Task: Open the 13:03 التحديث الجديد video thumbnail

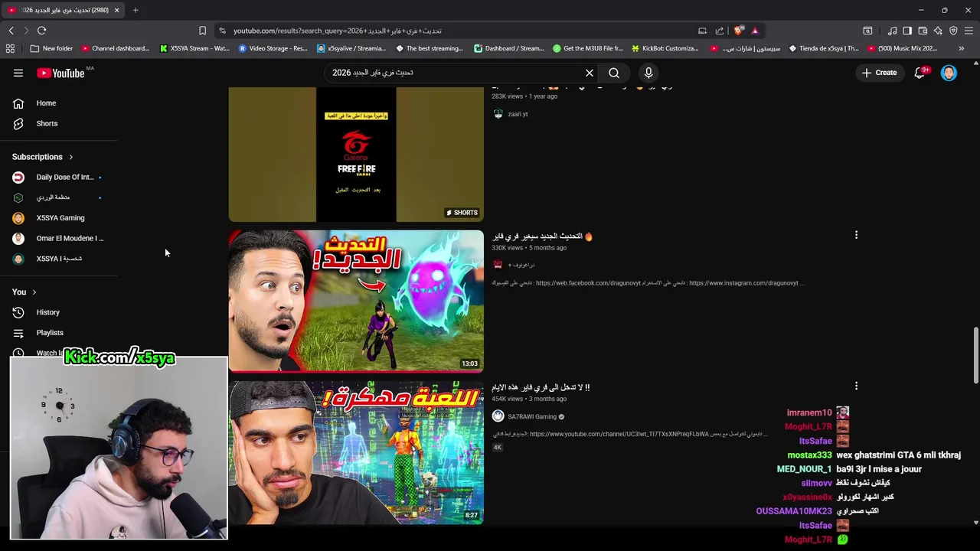Action: (x=356, y=301)
